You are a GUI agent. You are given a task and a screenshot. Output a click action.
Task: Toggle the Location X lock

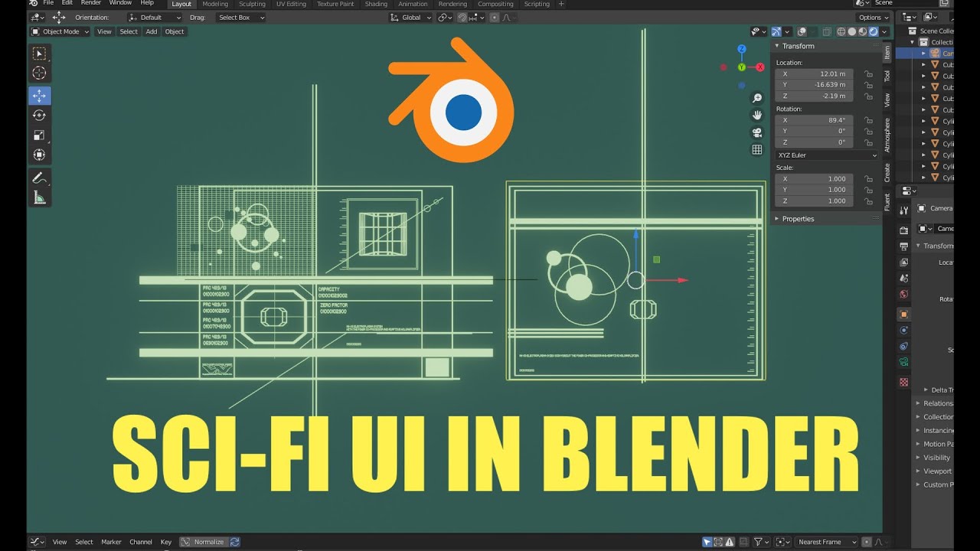(x=868, y=74)
